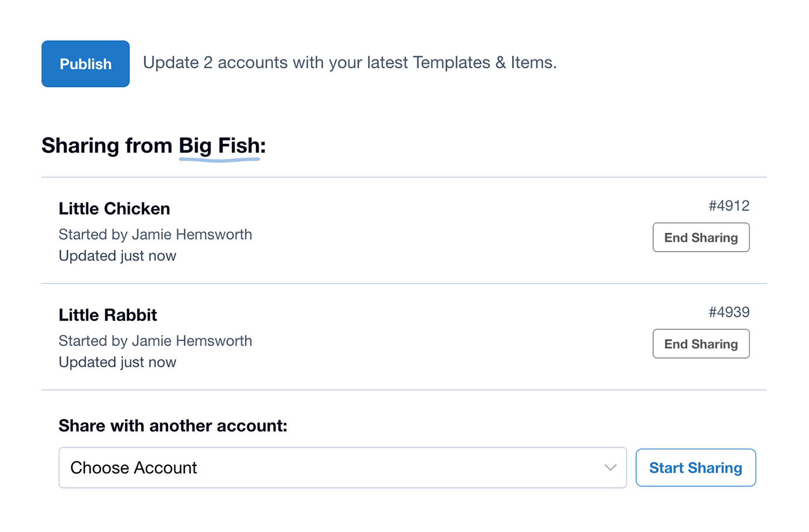Viewport: 809px width, 532px height.
Task: Click Updated just now for Little Chicken
Action: point(117,255)
